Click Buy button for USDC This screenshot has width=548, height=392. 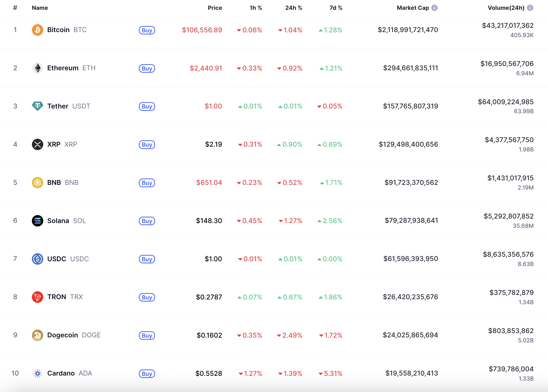(147, 259)
